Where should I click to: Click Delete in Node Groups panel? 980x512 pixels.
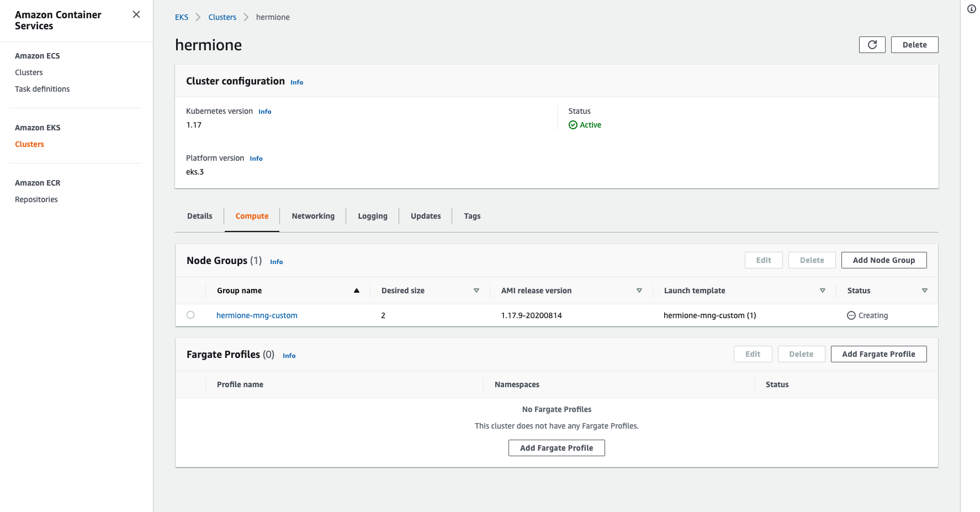[812, 260]
